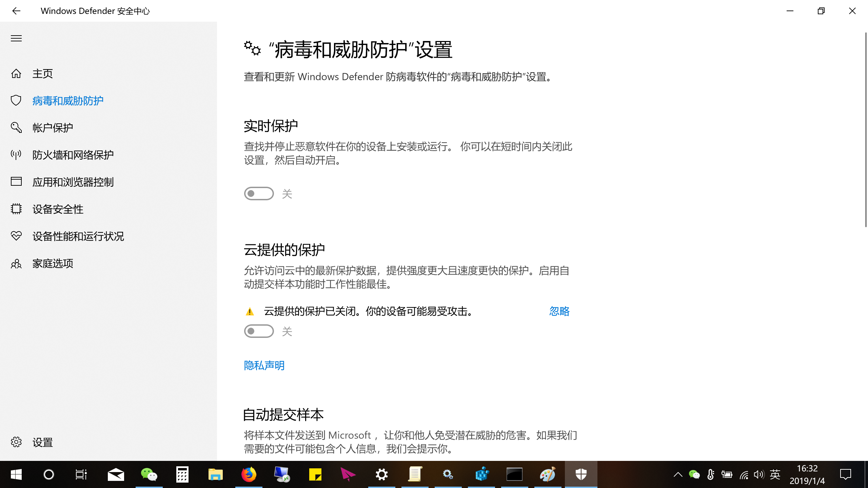The width and height of the screenshot is (868, 488).
Task: Open Calculator from taskbar
Action: [x=182, y=474]
